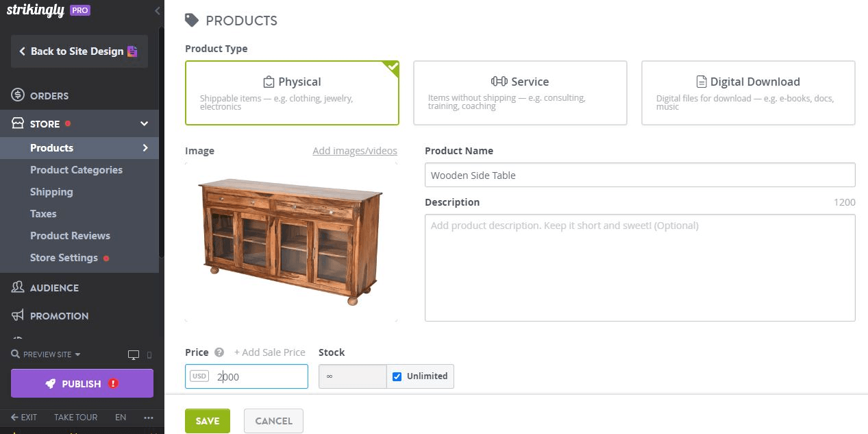868x434 pixels.
Task: Select the Digital Download product type
Action: click(x=747, y=93)
